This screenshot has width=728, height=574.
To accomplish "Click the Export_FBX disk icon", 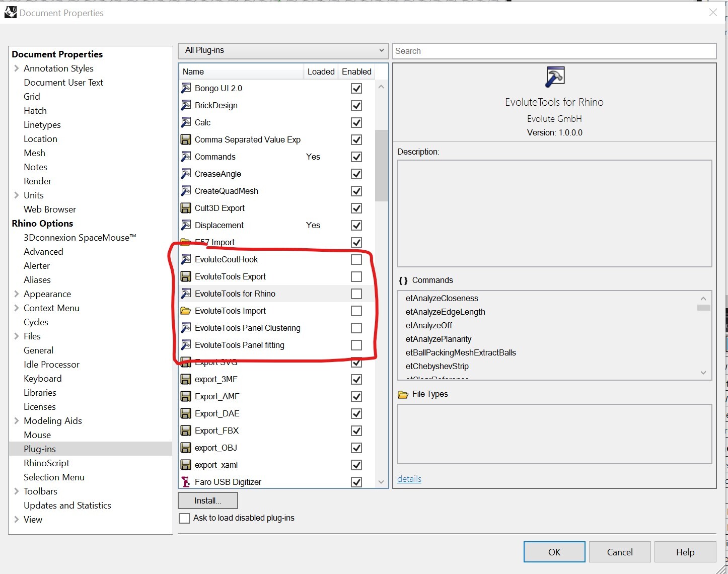I will pos(186,430).
